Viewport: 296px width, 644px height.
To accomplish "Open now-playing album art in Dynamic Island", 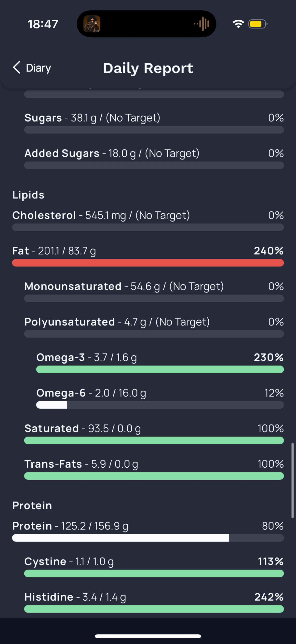I will pyautogui.click(x=92, y=24).
